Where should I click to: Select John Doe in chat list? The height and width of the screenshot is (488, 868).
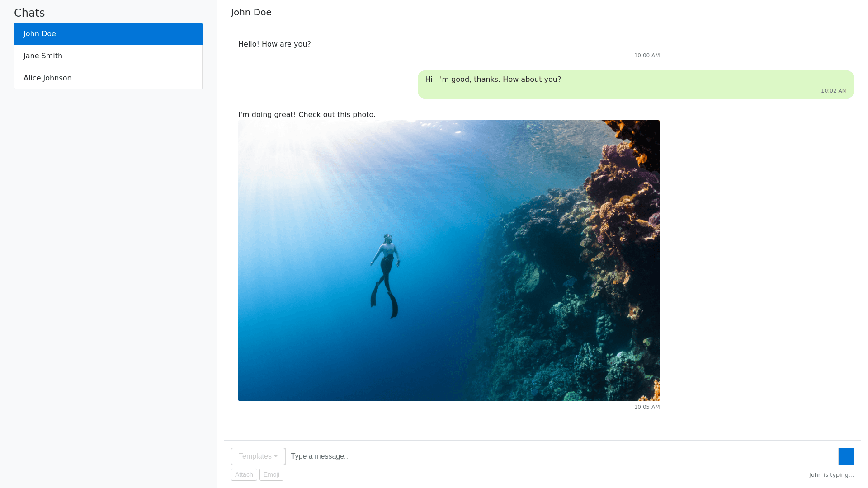[x=108, y=34]
